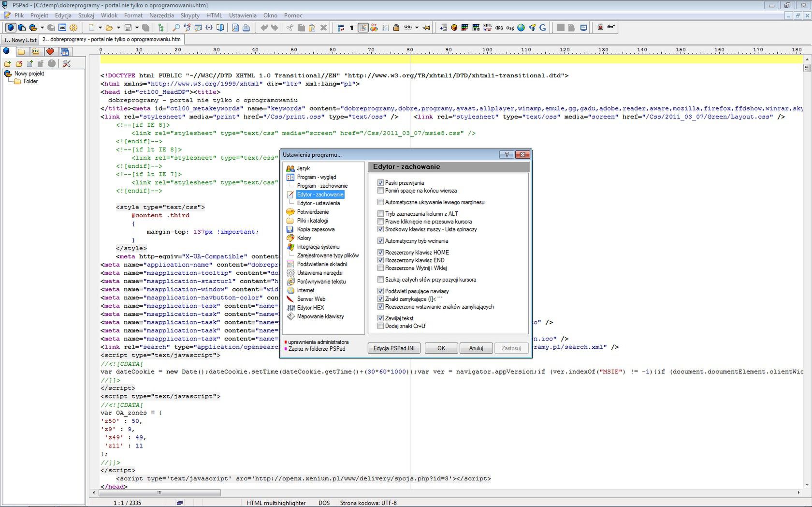Check Automatyczne ukrywanie lewego marginesu
Image resolution: width=812 pixels, height=507 pixels.
pyautogui.click(x=380, y=202)
